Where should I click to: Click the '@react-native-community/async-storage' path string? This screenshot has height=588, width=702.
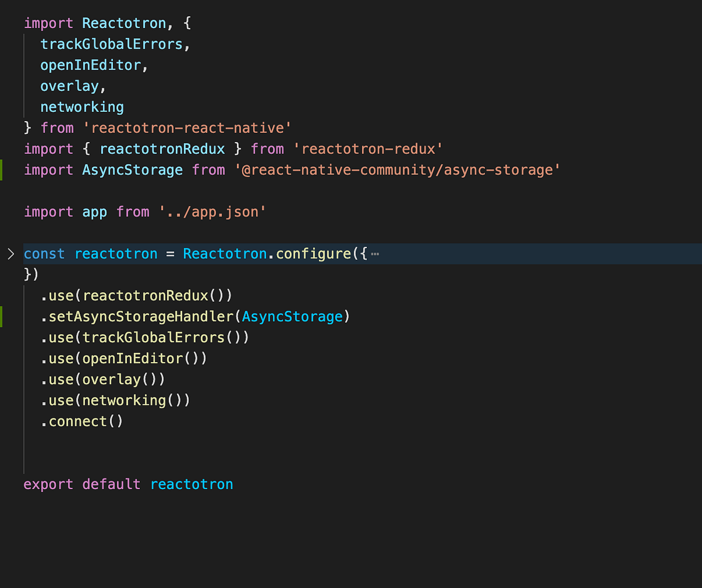coord(397,170)
